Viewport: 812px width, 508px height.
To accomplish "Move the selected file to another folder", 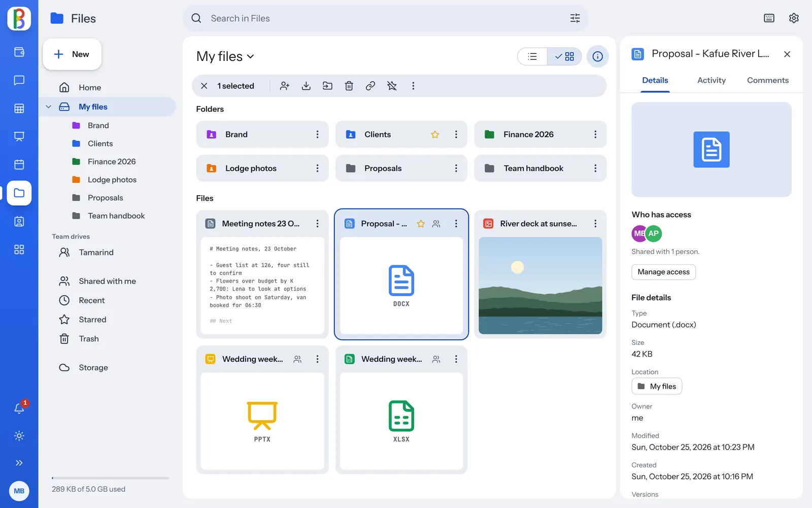I will pos(327,86).
